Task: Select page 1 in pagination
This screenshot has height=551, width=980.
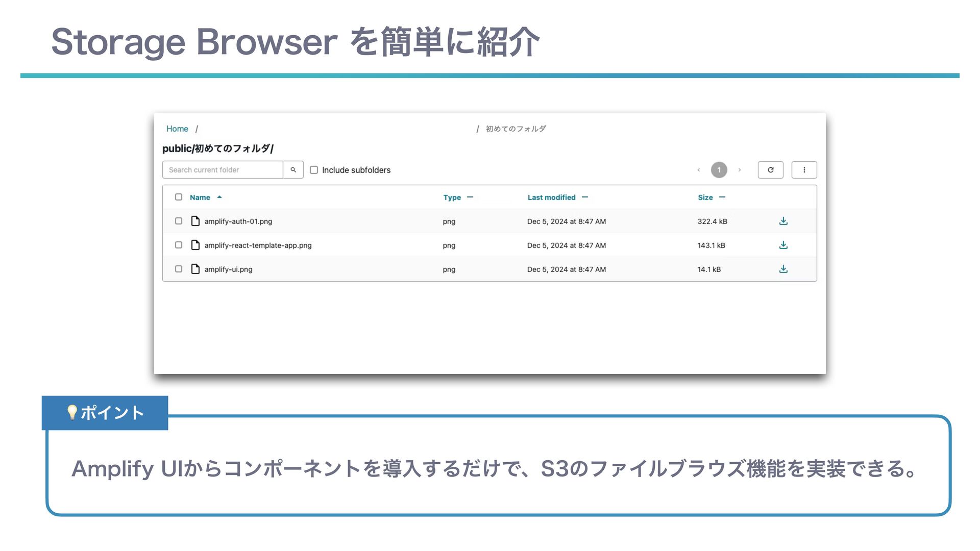Action: [719, 170]
